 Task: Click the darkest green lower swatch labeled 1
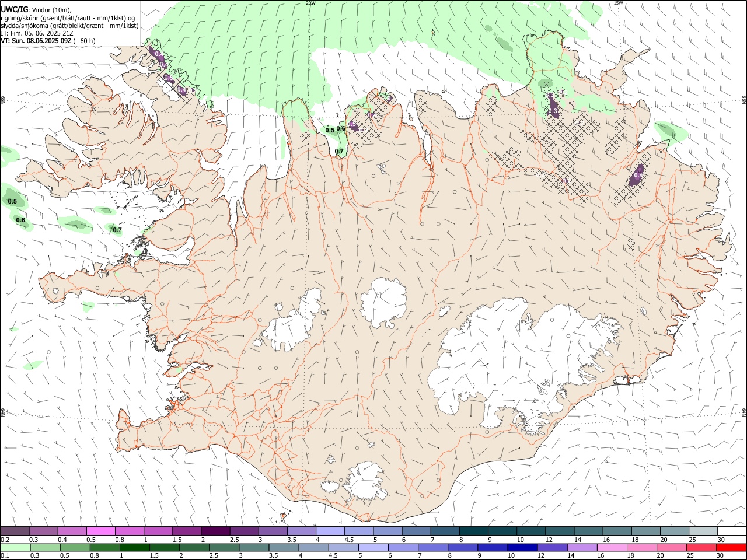134,547
